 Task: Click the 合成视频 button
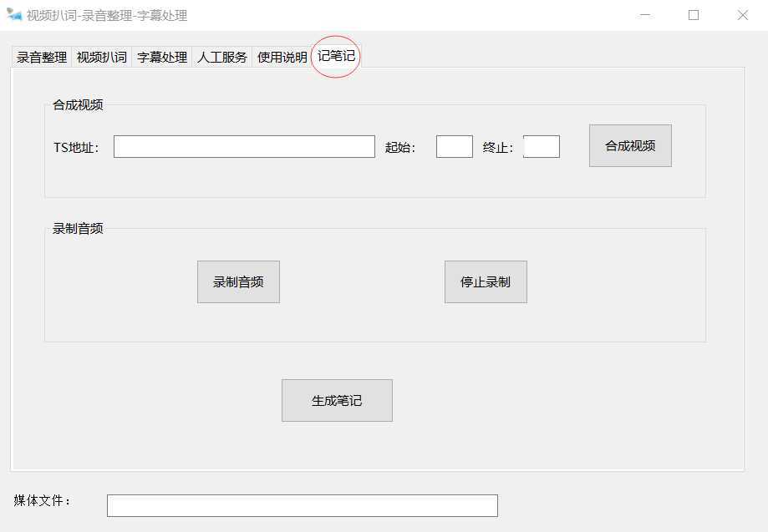coord(630,146)
